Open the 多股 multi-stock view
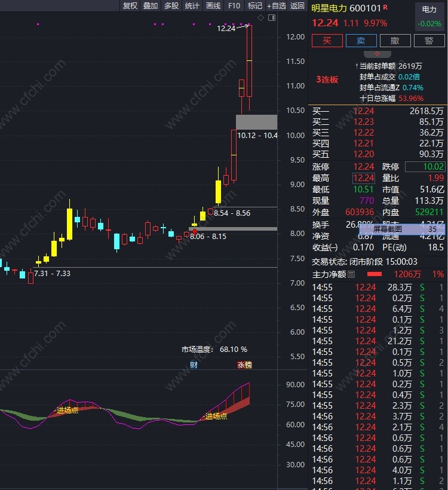 pos(171,5)
